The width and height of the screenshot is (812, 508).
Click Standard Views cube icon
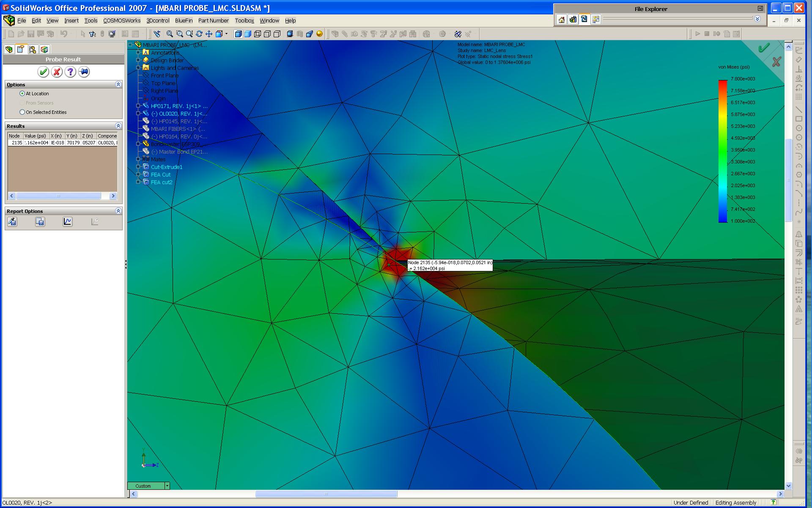coord(219,34)
